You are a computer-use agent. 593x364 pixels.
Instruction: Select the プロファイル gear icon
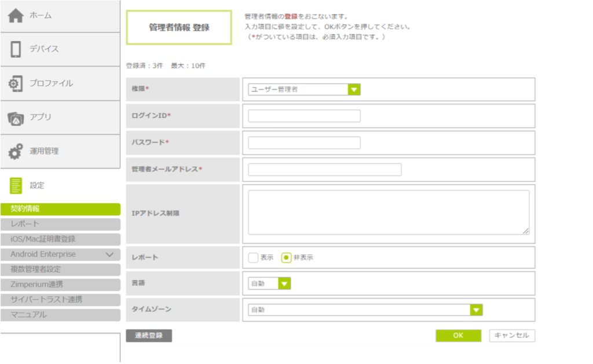(16, 83)
